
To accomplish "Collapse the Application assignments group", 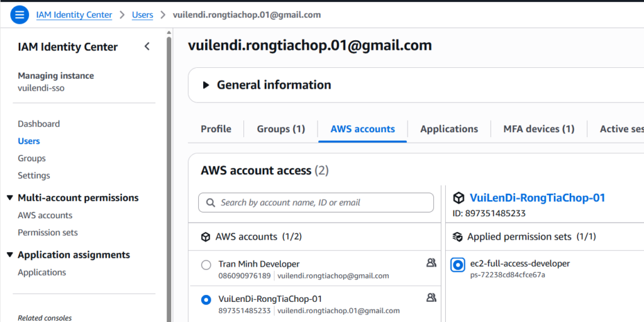I will pos(10,255).
